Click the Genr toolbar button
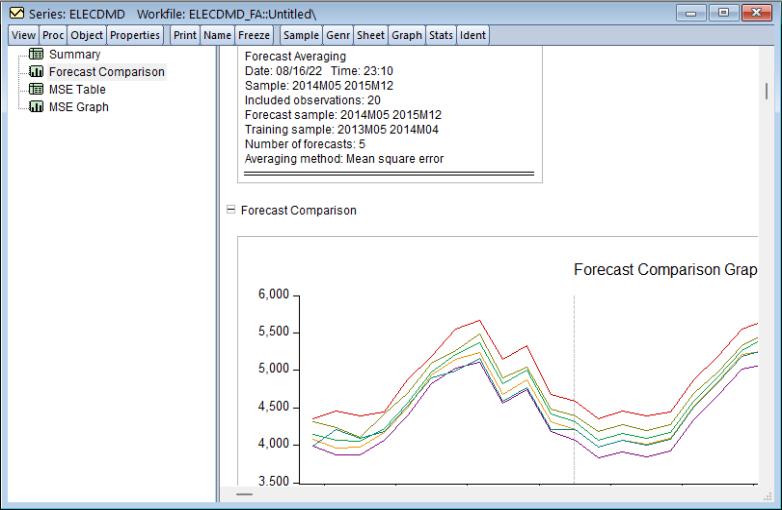 [x=338, y=35]
